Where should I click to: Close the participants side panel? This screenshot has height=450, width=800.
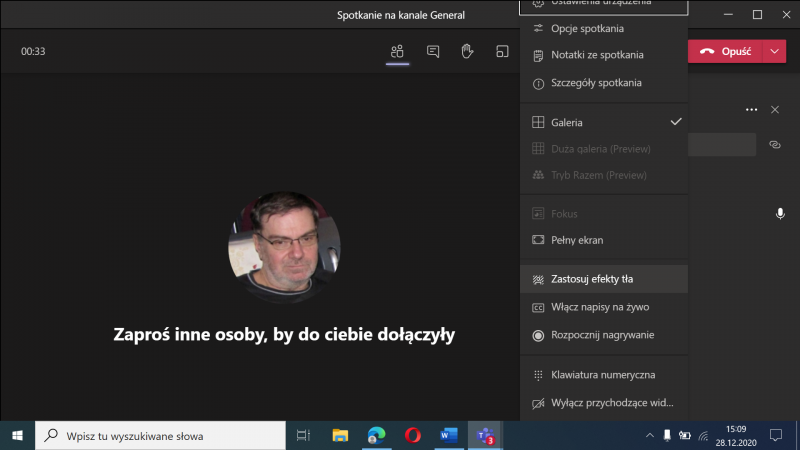point(775,110)
